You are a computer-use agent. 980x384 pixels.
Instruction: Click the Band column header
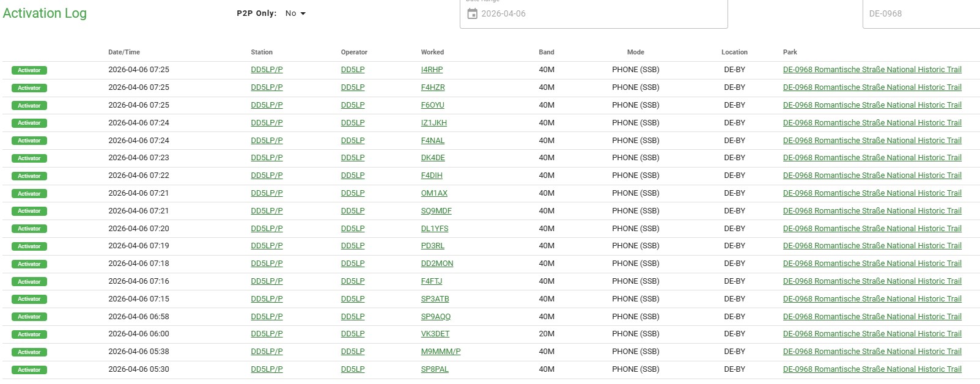[547, 53]
